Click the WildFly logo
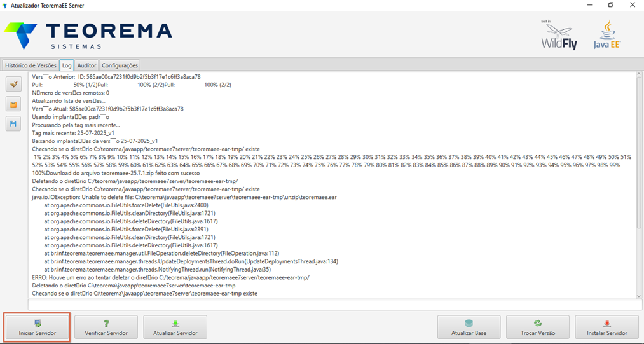The height and width of the screenshot is (344, 644). tap(559, 34)
